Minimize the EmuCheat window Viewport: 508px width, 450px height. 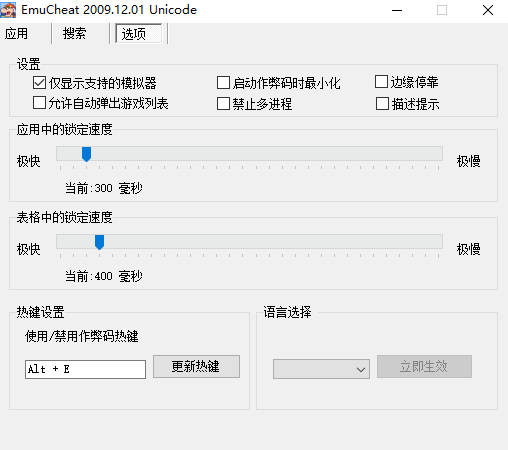[397, 10]
